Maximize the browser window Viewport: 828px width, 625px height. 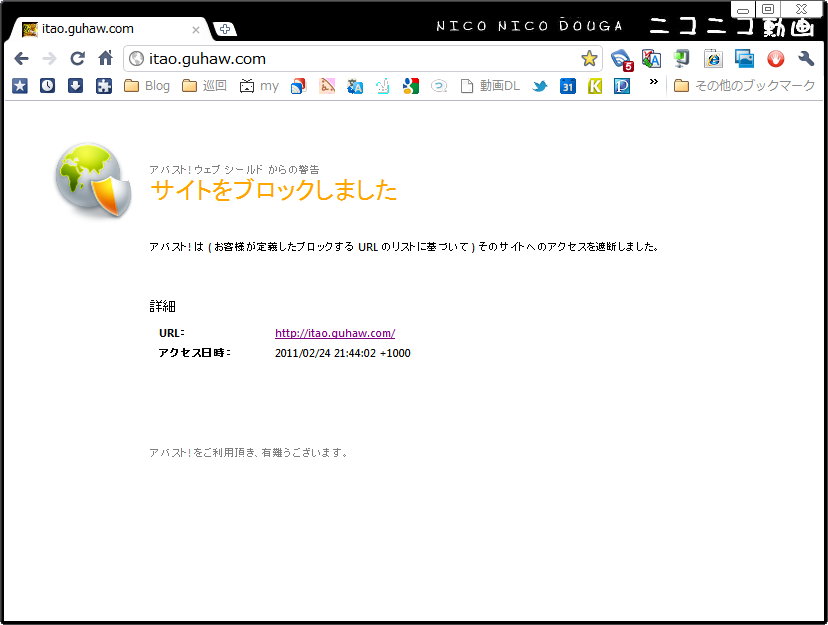(768, 9)
